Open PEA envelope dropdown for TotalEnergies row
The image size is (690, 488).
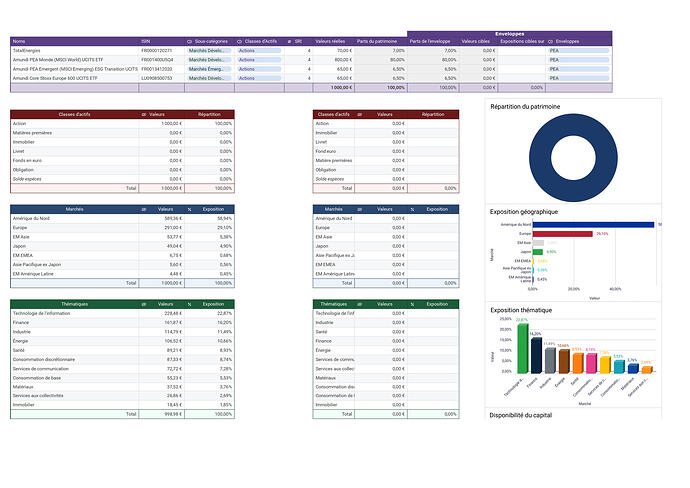point(579,51)
